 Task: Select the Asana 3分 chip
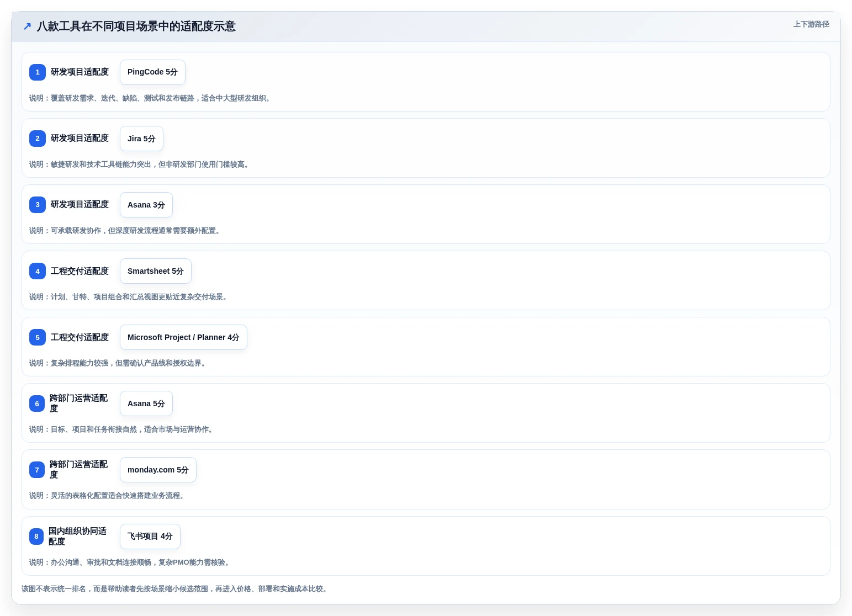pyautogui.click(x=146, y=205)
